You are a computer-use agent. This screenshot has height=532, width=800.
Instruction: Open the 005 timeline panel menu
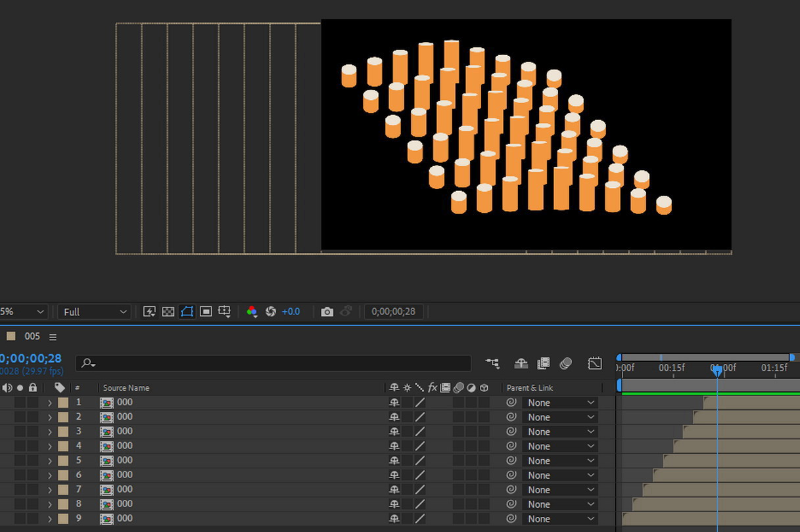coord(53,337)
